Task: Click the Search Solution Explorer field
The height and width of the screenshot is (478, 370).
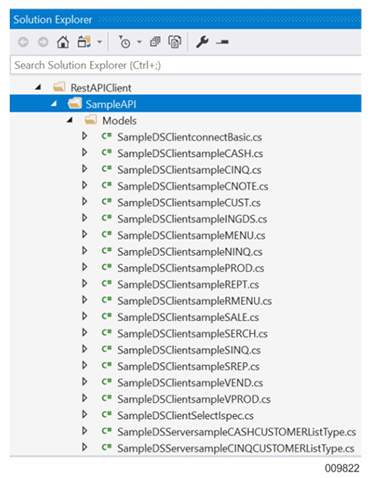Action: pos(186,65)
